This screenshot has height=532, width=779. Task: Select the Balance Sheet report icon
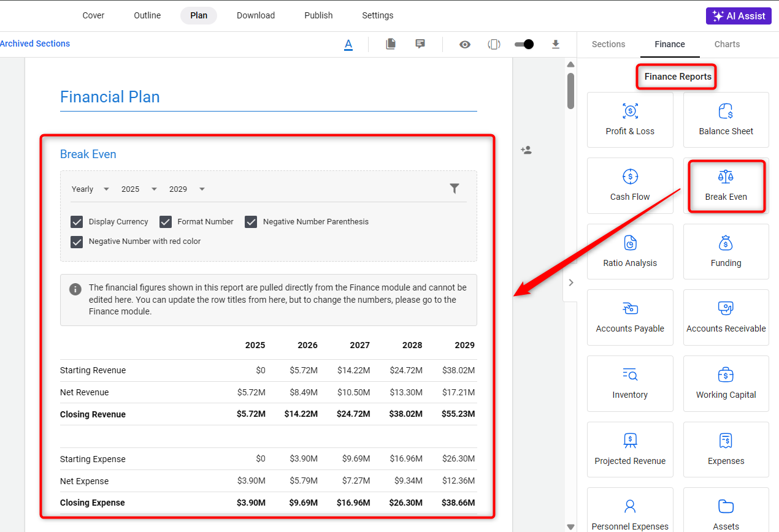tap(726, 112)
